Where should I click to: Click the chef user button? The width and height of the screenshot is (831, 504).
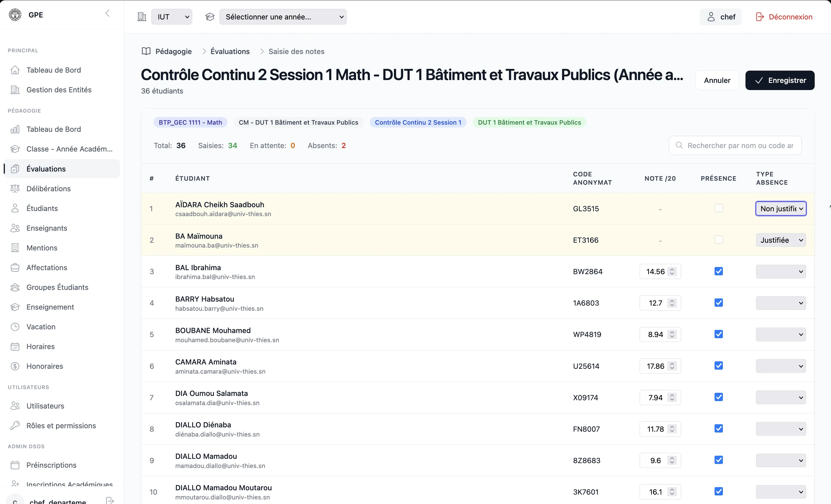tap(720, 17)
